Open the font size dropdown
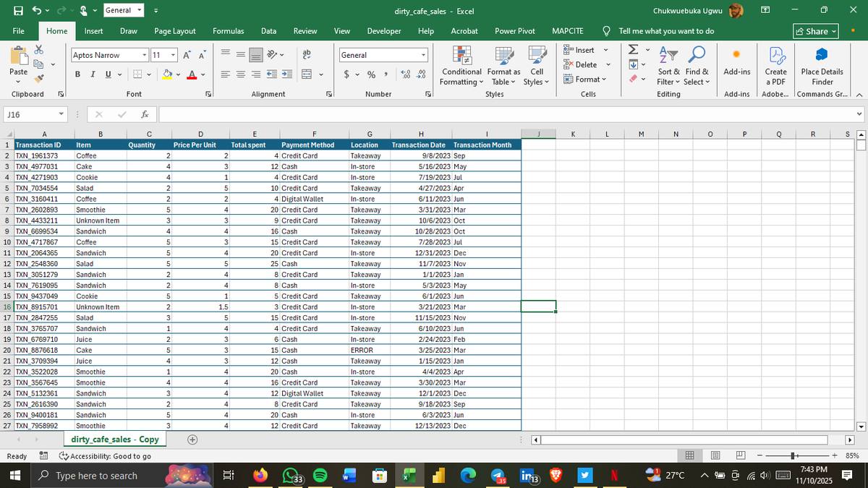Image resolution: width=868 pixels, height=488 pixels. (x=173, y=55)
